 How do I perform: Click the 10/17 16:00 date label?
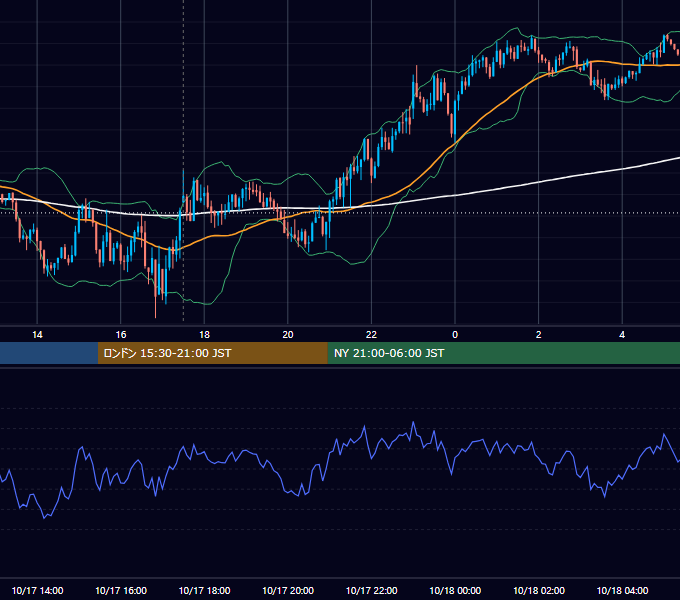(x=121, y=590)
